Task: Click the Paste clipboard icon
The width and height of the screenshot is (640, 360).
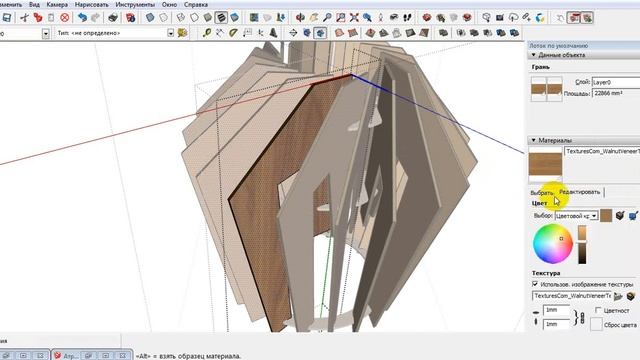Action: tap(51, 18)
